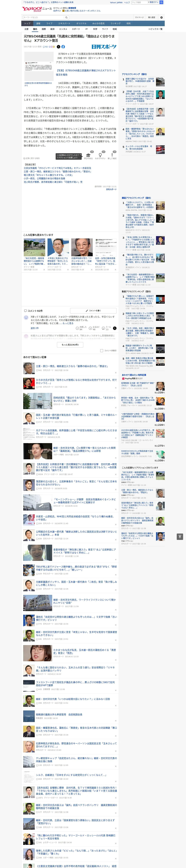Click the keyword search magnifier icon
186x868 pixels.
[x=66, y=18]
